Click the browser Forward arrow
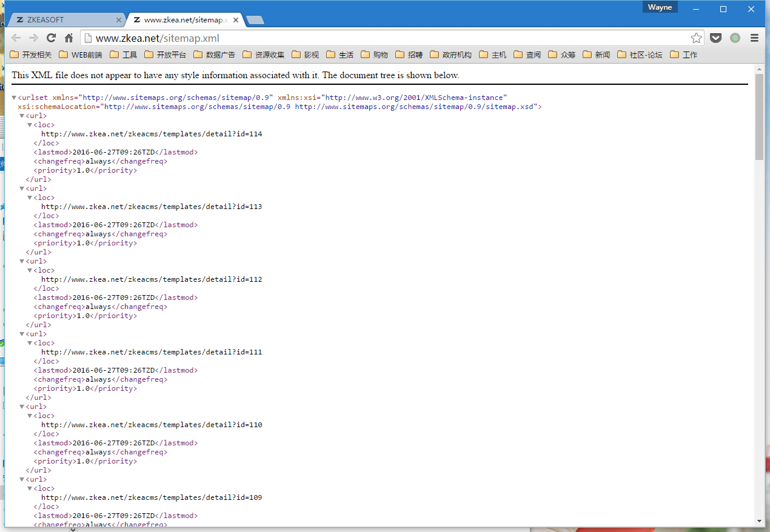 click(x=34, y=38)
